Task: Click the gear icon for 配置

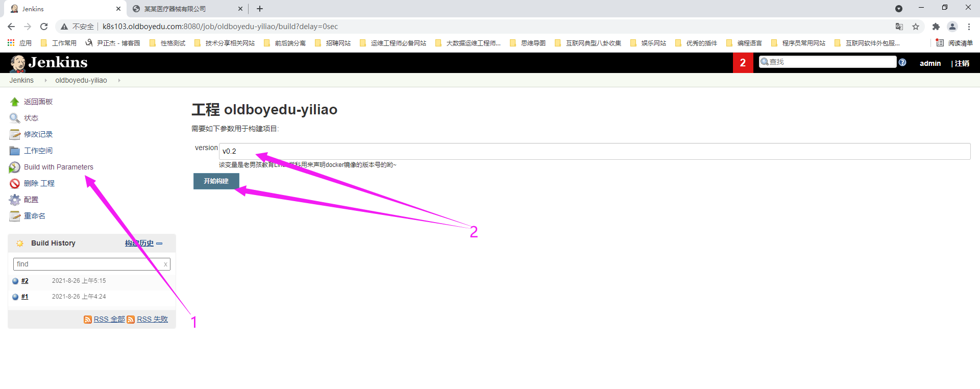Action: coord(15,200)
